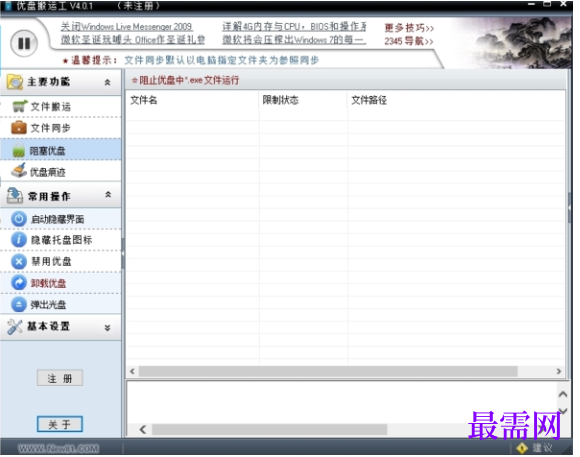Viewport: 580px width, 457px height.
Task: Open link 微软圣诞玩噱头 Office作圣诞礼物
Action: (x=133, y=40)
